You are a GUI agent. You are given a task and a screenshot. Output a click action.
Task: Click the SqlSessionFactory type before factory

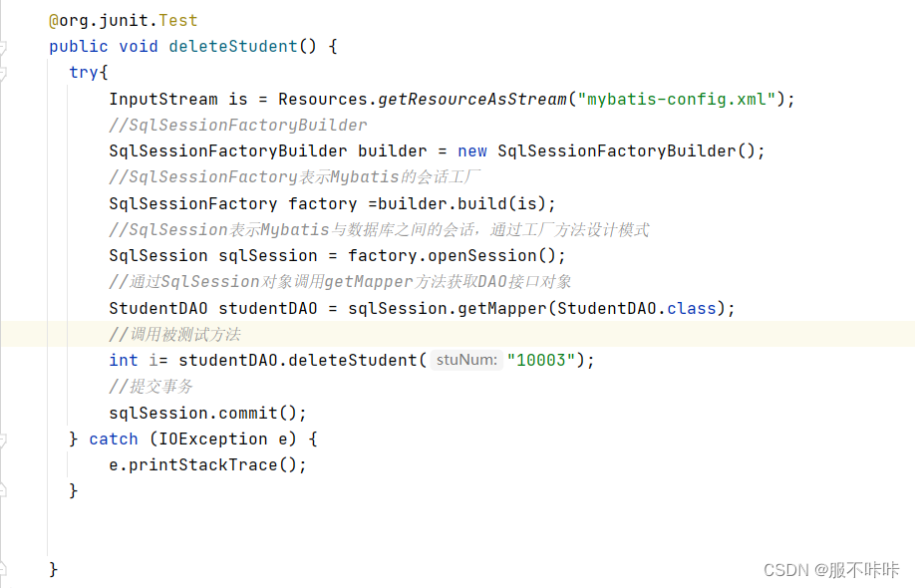coord(192,203)
